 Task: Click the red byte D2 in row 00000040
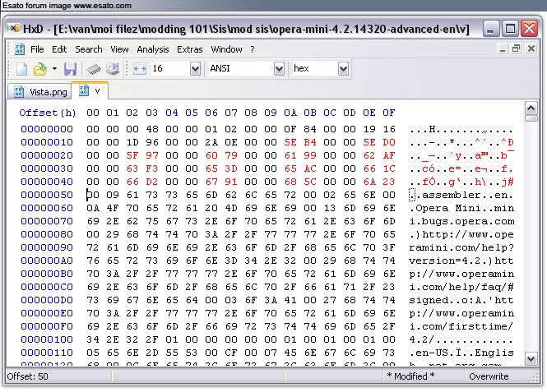click(151, 182)
